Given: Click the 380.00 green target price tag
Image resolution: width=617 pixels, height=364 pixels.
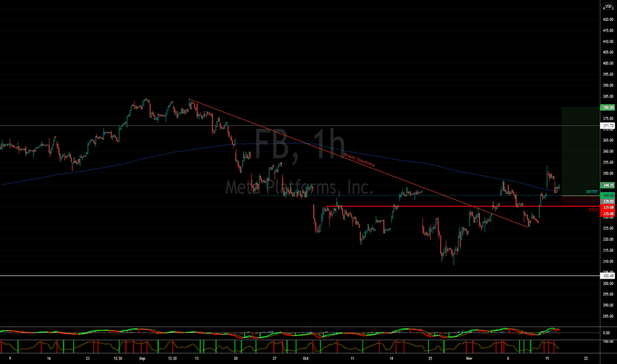Looking at the screenshot, I should 608,107.
